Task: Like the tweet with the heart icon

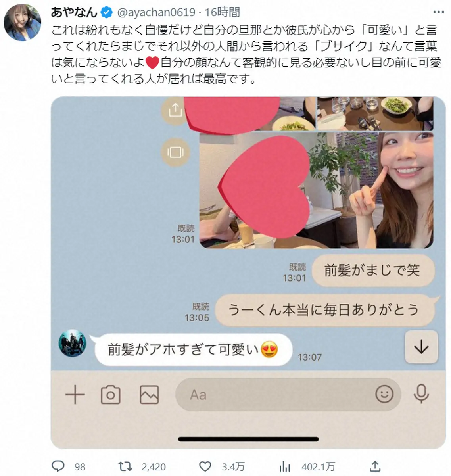Action: point(205,466)
